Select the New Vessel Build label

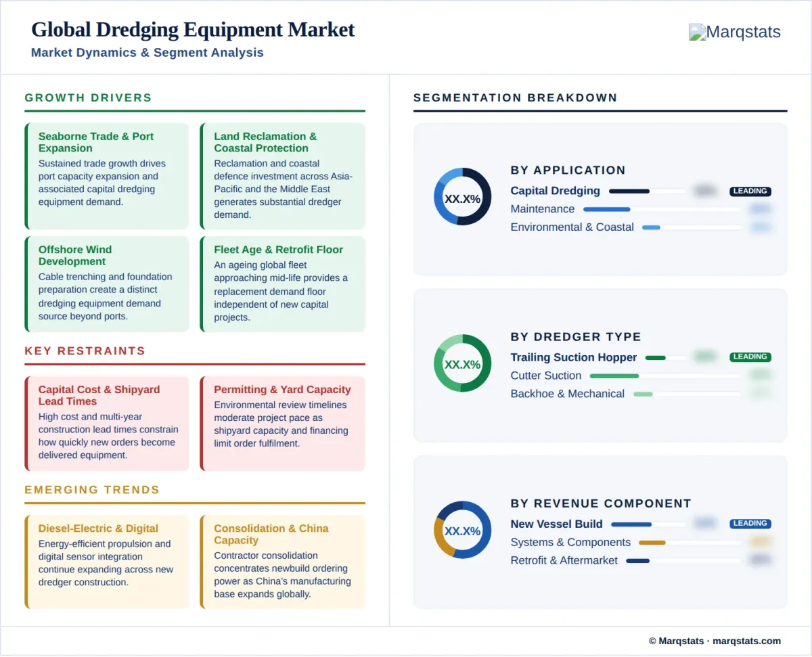click(556, 524)
